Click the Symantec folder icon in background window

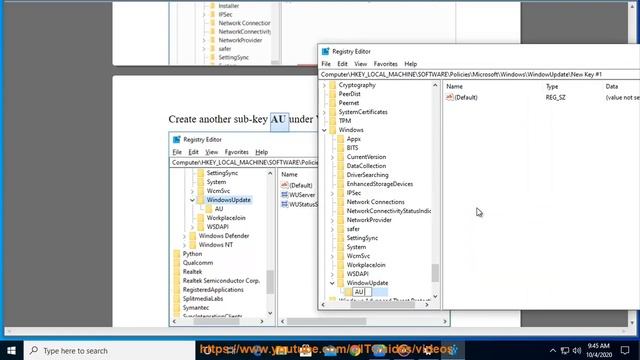click(x=177, y=307)
